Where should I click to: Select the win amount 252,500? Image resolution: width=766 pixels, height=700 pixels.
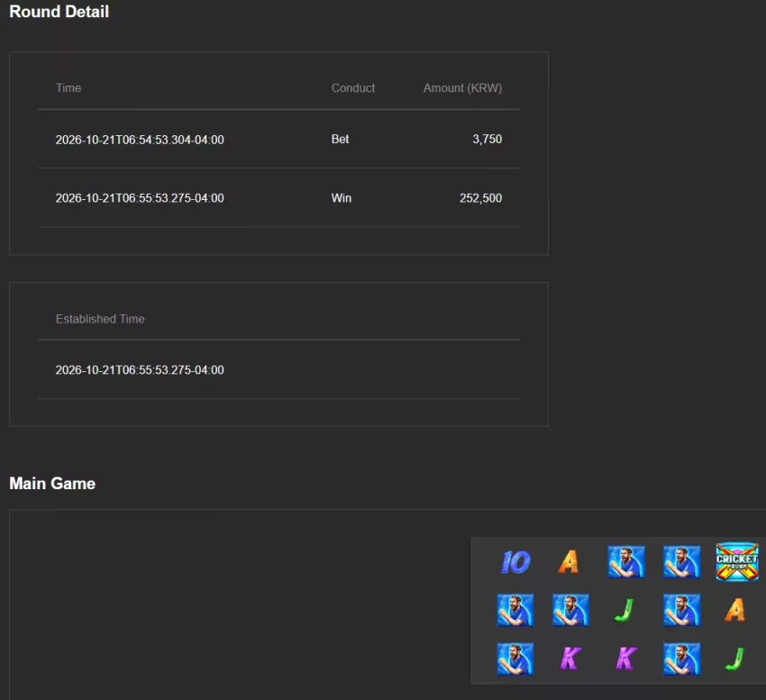(x=480, y=198)
